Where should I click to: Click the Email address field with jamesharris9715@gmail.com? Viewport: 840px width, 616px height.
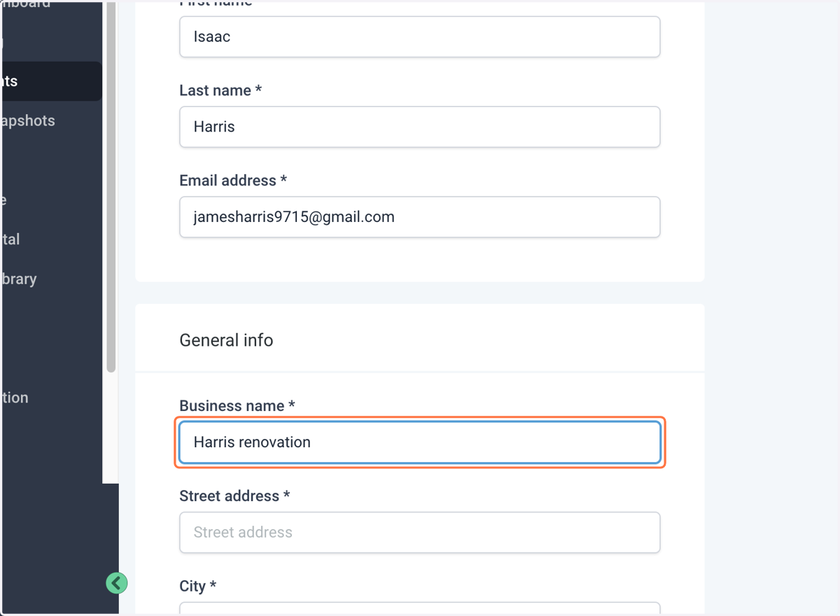[420, 217]
